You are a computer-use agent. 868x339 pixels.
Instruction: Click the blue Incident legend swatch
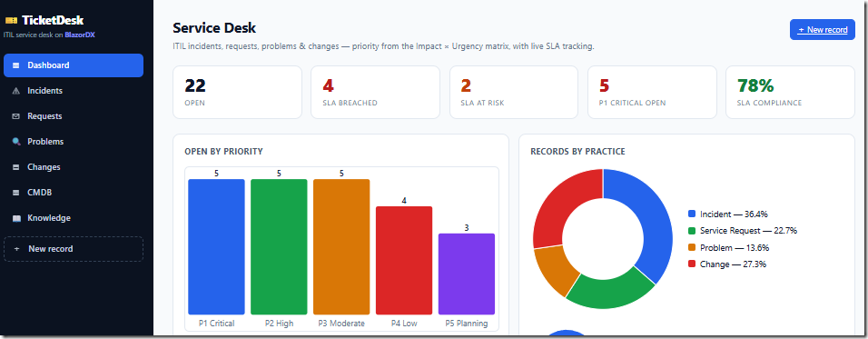tap(692, 214)
